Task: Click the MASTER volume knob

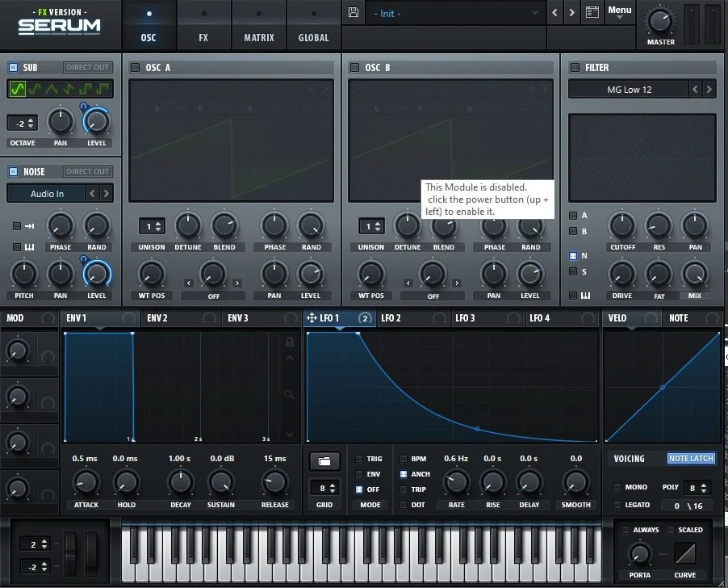Action: (x=659, y=21)
